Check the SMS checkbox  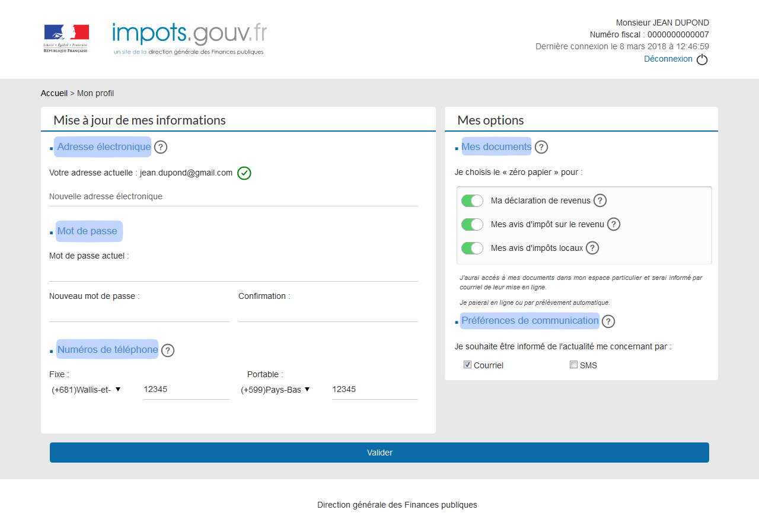tap(573, 365)
